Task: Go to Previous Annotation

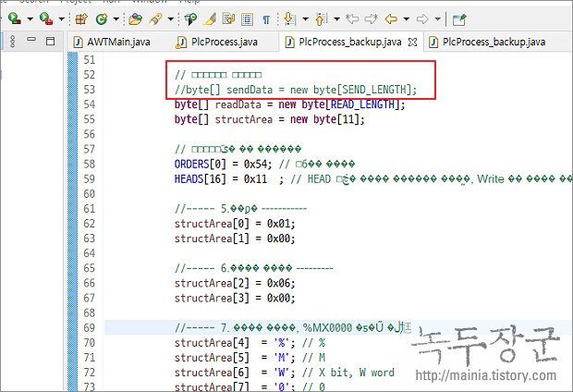Action: coord(321,18)
